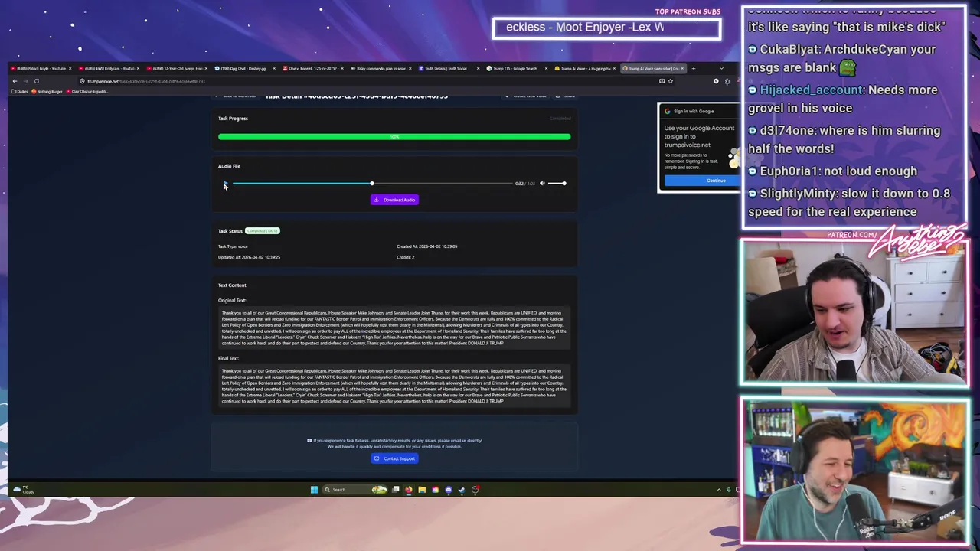Image resolution: width=980 pixels, height=551 pixels.
Task: Click the browser back arrow
Action: pyautogui.click(x=15, y=81)
